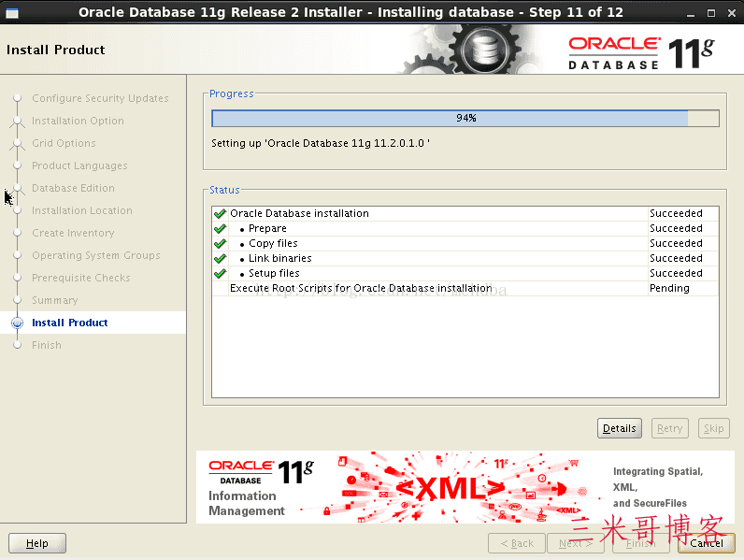Click green checkmark beside Link binaries
744x560 pixels.
point(220,259)
